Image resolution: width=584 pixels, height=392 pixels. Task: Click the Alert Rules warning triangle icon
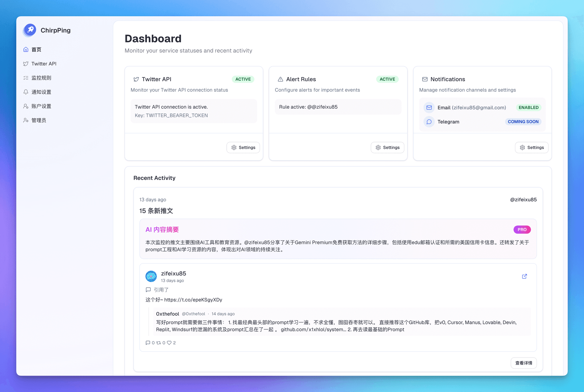pyautogui.click(x=281, y=79)
